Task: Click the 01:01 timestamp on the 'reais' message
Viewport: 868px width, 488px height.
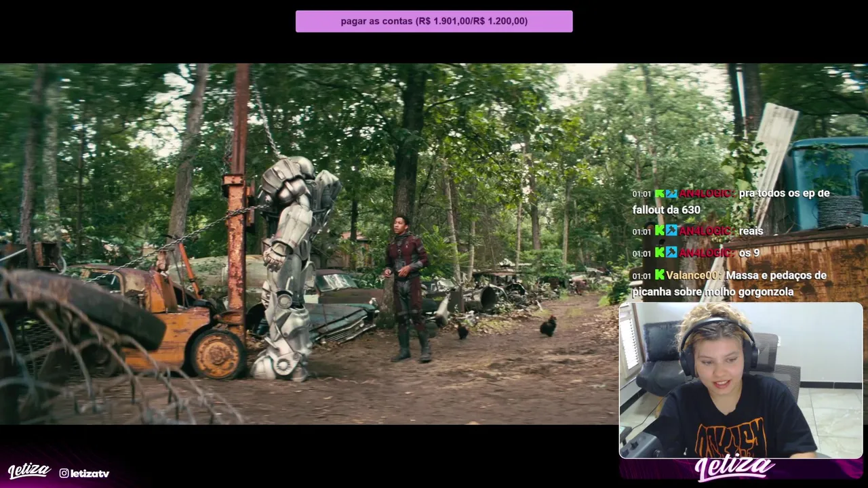Action: click(642, 232)
